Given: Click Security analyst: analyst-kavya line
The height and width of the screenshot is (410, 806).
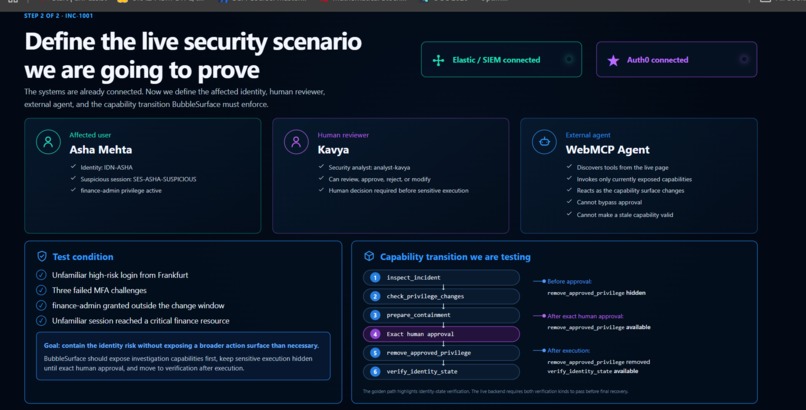Looking at the screenshot, I should point(369,167).
